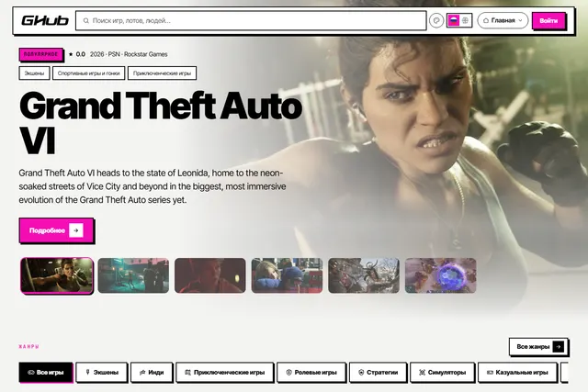Click the Войти login button
Viewport: 588px width, 392px height.
coord(548,20)
